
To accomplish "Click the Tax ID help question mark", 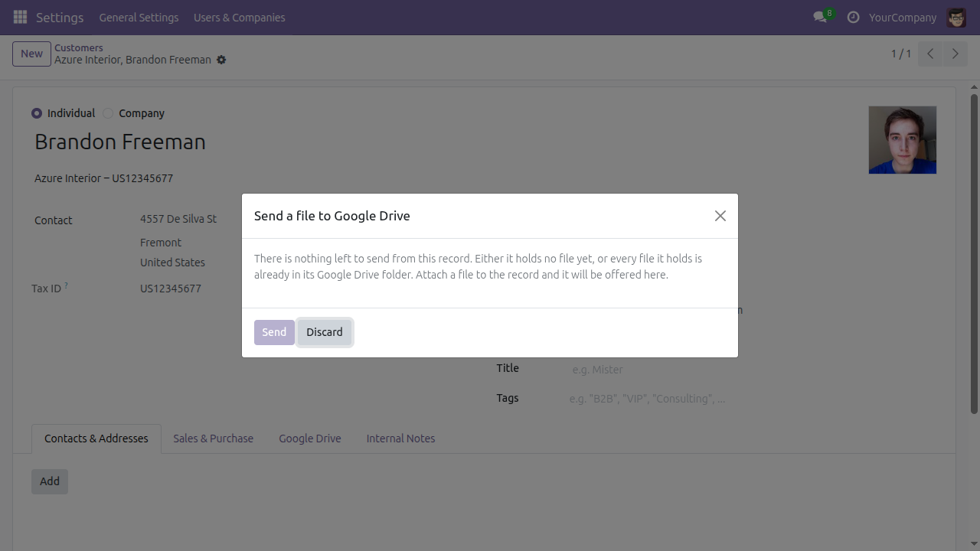I will (66, 285).
